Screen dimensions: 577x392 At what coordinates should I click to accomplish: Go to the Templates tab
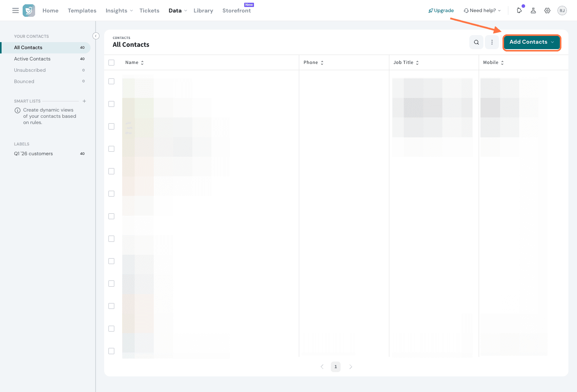pyautogui.click(x=82, y=11)
